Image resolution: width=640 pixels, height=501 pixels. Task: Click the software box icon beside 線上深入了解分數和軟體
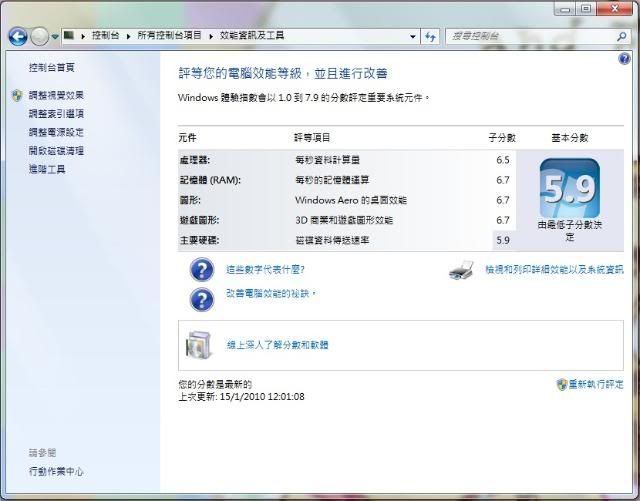point(199,345)
